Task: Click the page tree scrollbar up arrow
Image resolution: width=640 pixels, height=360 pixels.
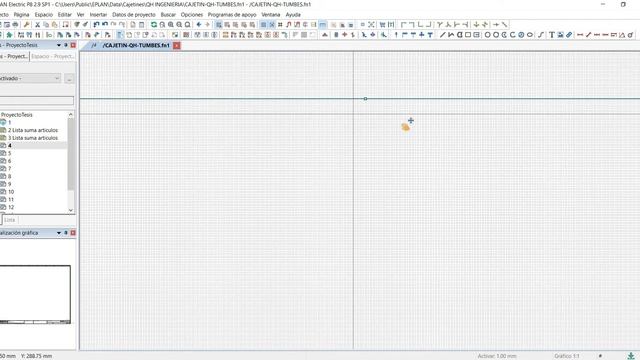Action: click(71, 115)
